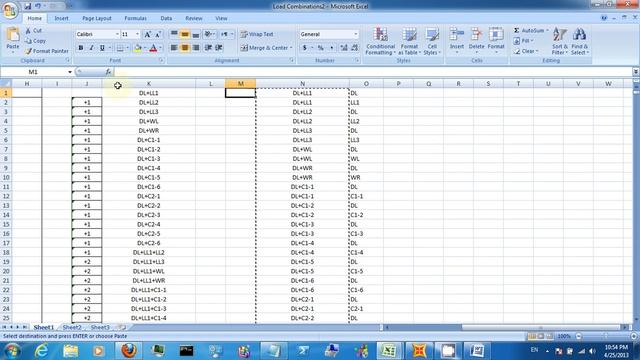Click Format Painter
The height and width of the screenshot is (360, 640).
[x=47, y=51]
